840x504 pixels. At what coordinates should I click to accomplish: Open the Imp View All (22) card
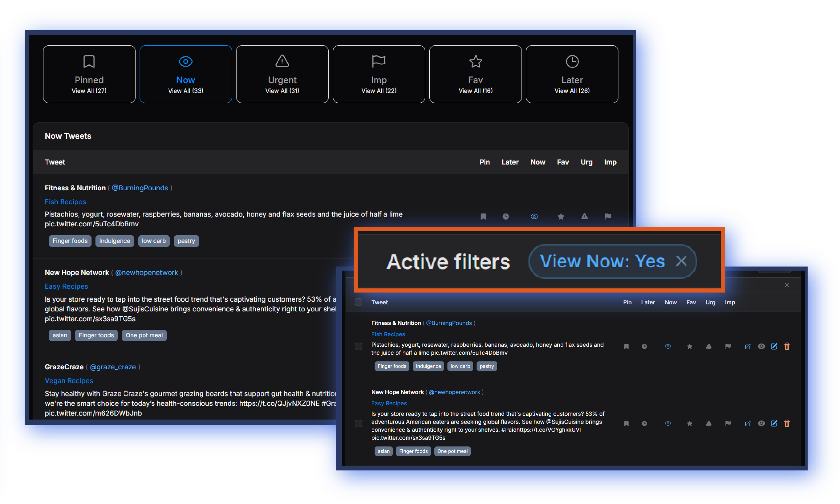point(379,74)
